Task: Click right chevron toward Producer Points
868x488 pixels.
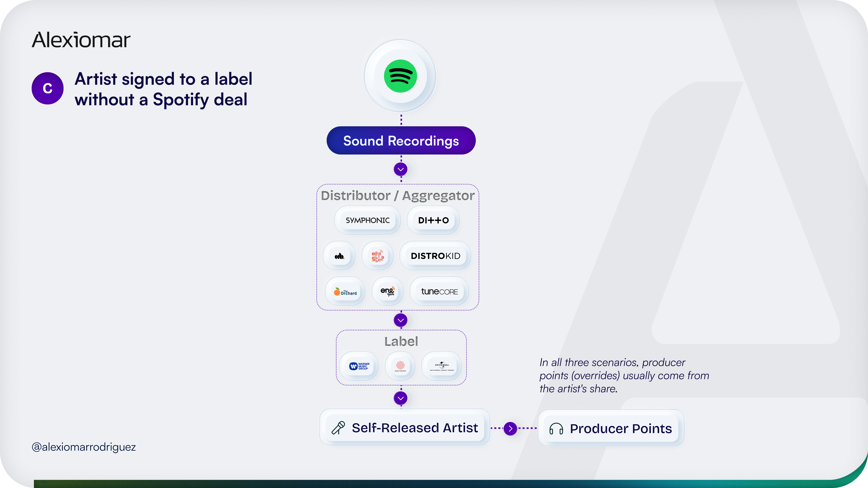Action: pyautogui.click(x=511, y=428)
